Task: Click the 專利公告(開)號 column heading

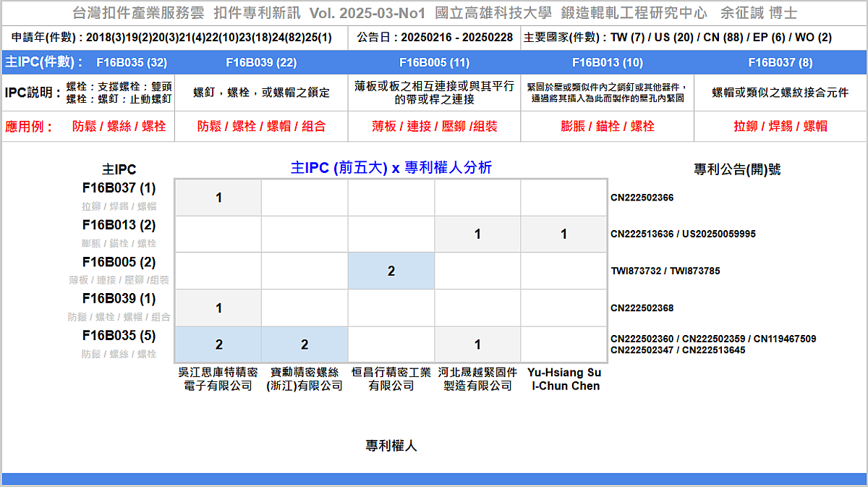Action: coord(737,170)
